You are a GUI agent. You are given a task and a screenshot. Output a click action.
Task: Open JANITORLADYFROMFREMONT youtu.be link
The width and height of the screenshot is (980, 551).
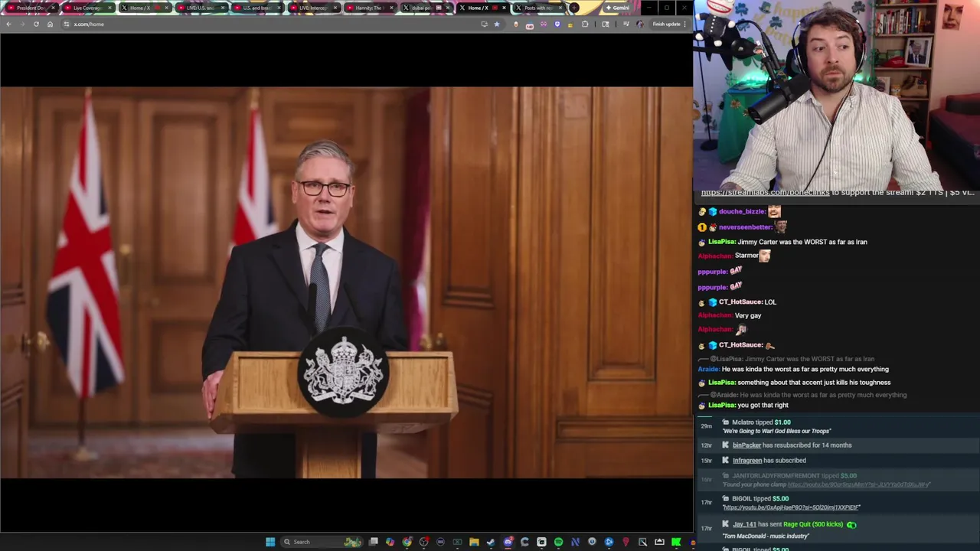coord(858,484)
